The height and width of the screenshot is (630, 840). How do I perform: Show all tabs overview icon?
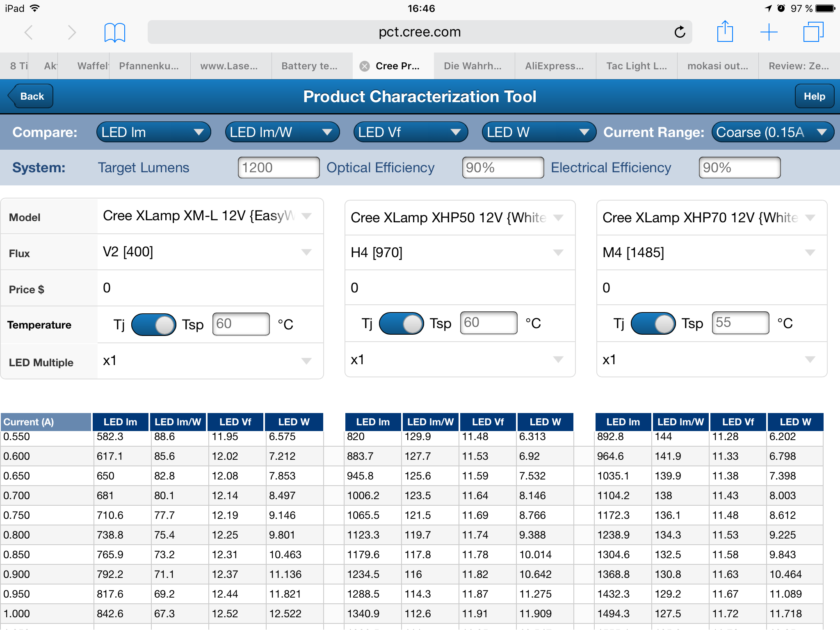point(813,32)
